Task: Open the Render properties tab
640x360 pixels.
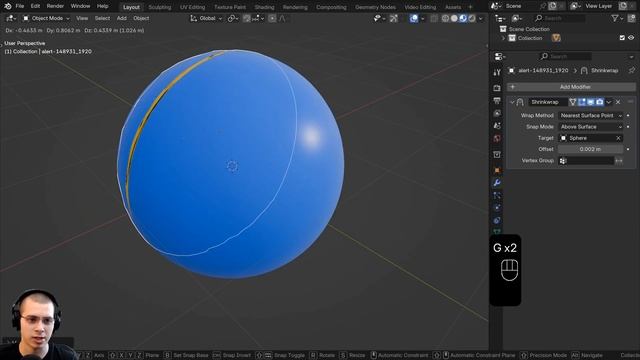Action: click(x=497, y=88)
